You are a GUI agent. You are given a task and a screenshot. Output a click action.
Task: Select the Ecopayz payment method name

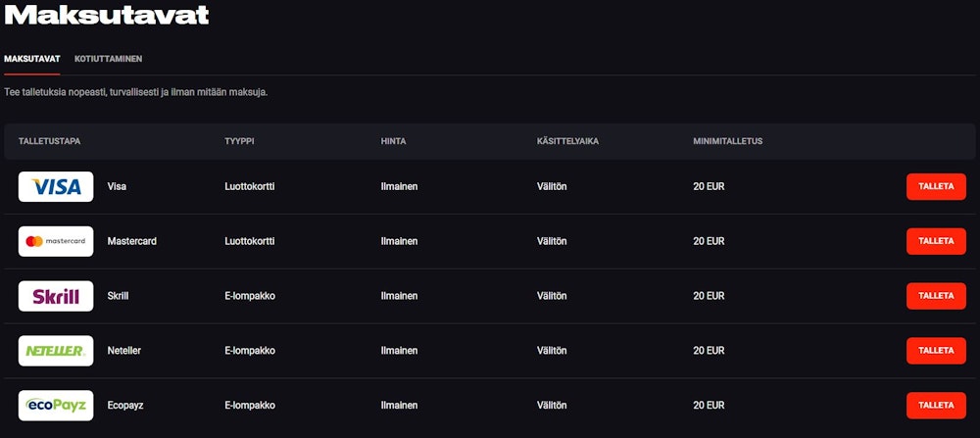pyautogui.click(x=126, y=406)
